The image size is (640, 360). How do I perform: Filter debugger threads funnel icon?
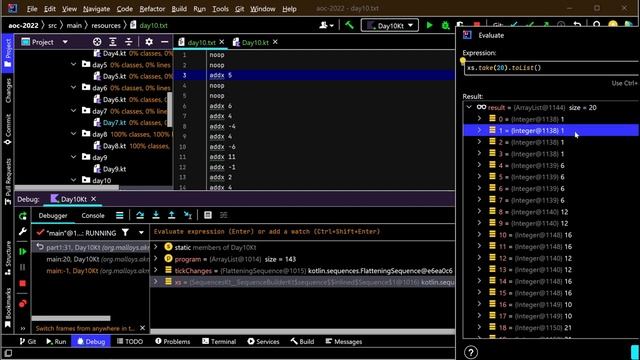pyautogui.click(x=125, y=233)
